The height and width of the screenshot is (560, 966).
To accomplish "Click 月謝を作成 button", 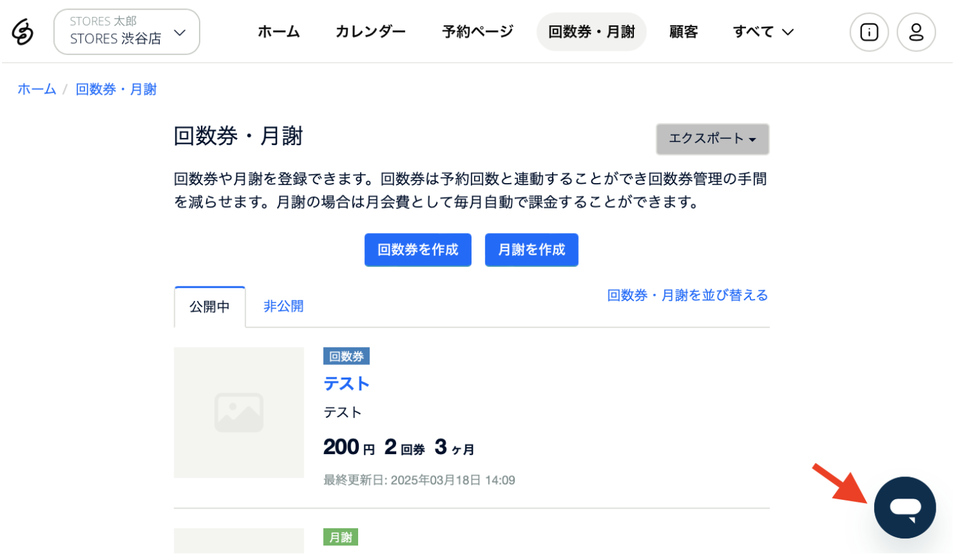I will pyautogui.click(x=531, y=250).
